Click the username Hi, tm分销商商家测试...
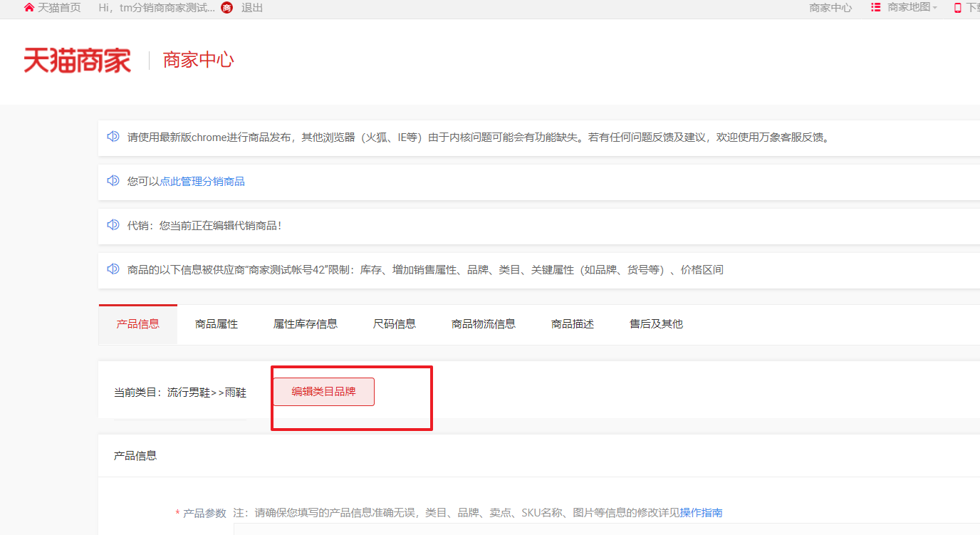The height and width of the screenshot is (535, 980). [157, 7]
